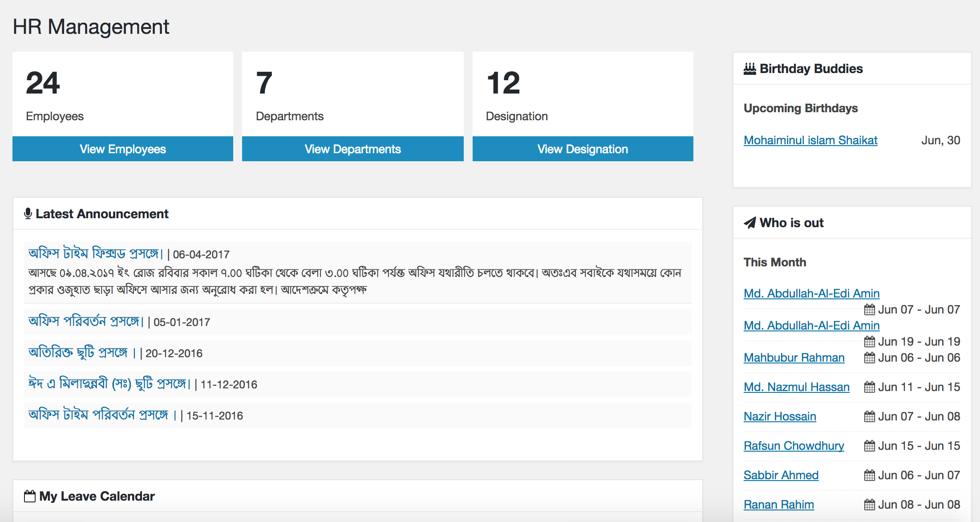Click View Departments button
Image resolution: width=980 pixels, height=522 pixels.
[x=352, y=150]
